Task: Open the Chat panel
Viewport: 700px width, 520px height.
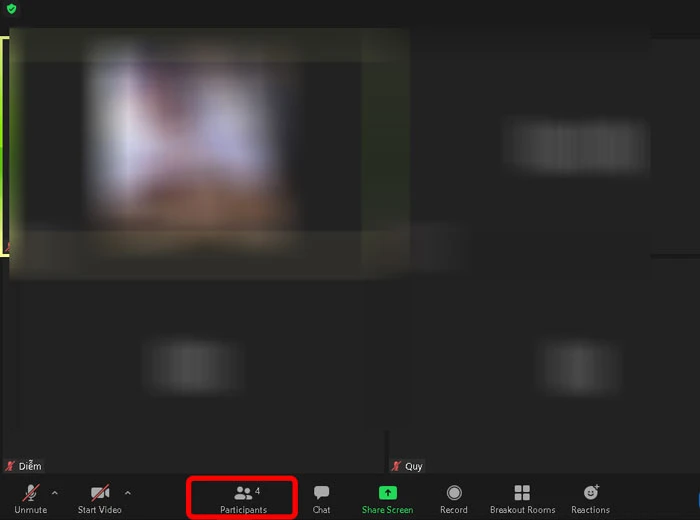Action: click(321, 499)
